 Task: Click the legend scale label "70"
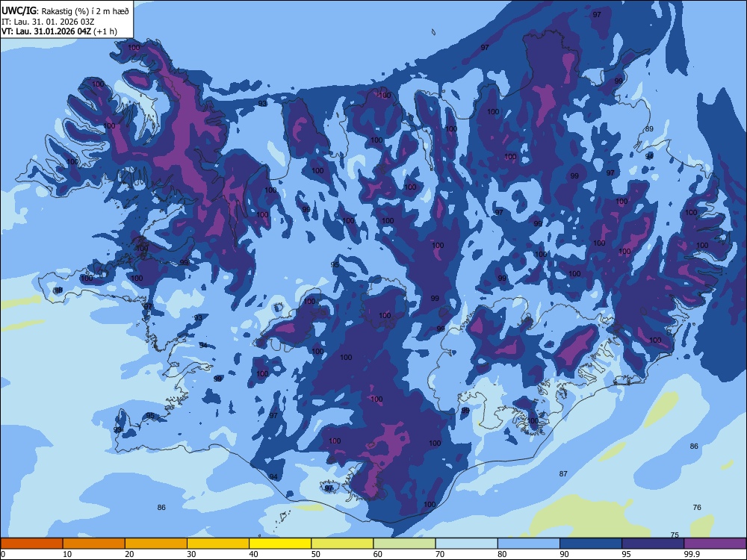pos(440,554)
